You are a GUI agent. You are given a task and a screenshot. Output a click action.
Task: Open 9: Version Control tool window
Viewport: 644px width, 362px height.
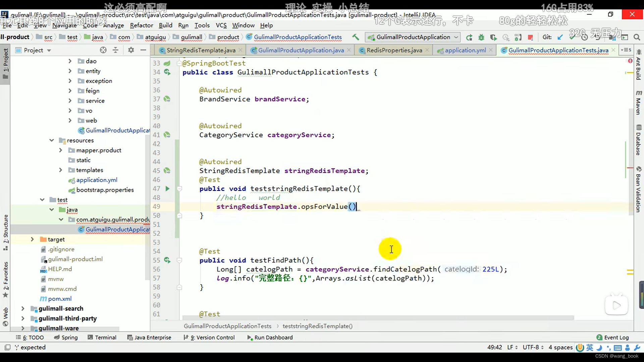(209, 337)
